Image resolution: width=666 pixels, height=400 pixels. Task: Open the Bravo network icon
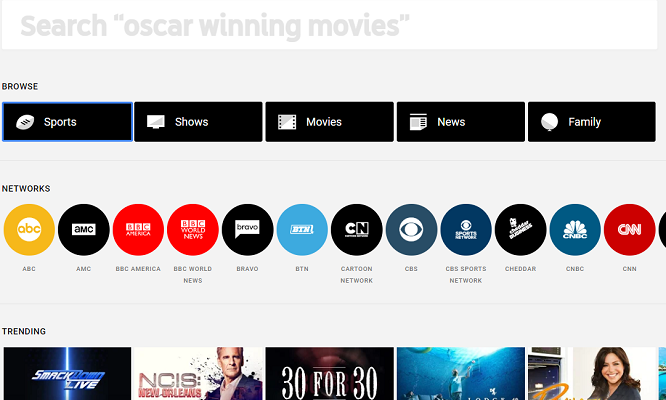(x=247, y=230)
